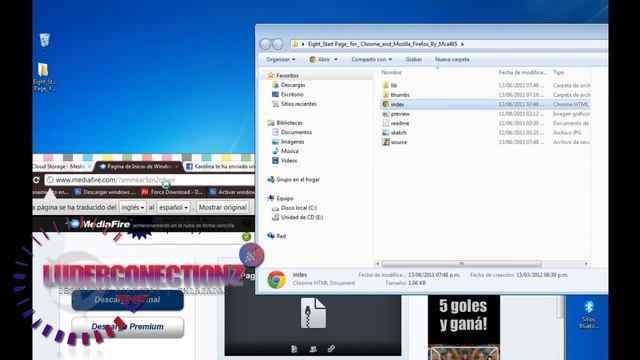Open the Música library

(x=289, y=151)
